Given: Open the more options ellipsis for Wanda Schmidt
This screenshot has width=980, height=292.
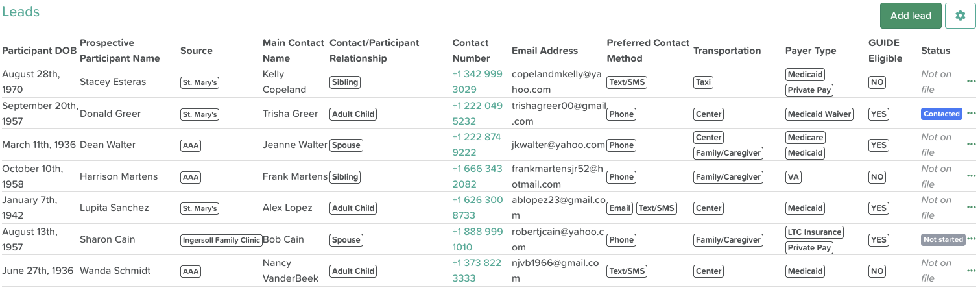Looking at the screenshot, I should (x=971, y=271).
